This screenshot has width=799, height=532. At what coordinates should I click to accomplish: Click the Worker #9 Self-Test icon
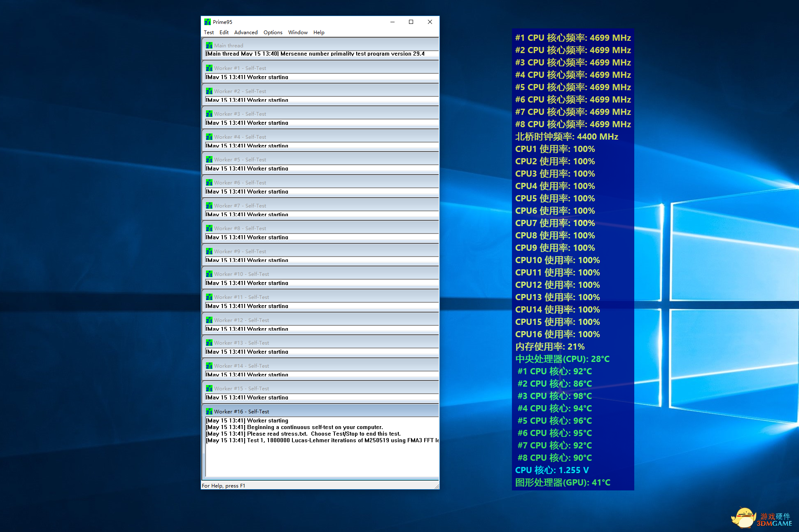pos(209,251)
